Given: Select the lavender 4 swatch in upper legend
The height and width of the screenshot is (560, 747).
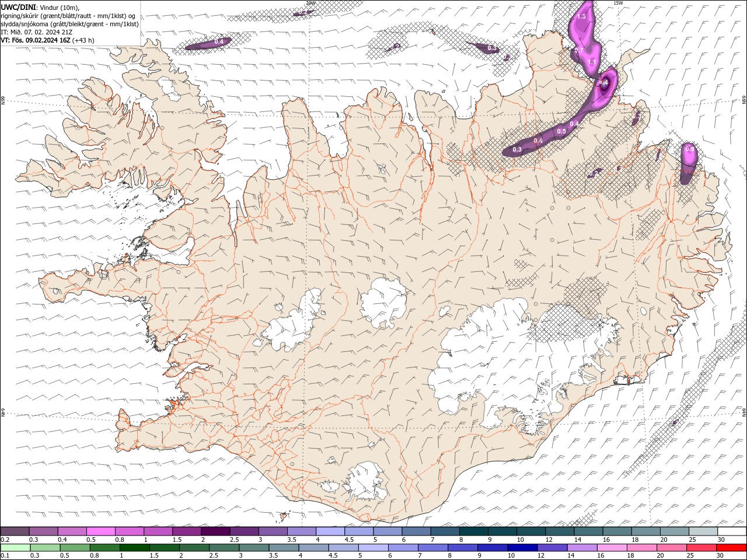Looking at the screenshot, I should [x=330, y=531].
